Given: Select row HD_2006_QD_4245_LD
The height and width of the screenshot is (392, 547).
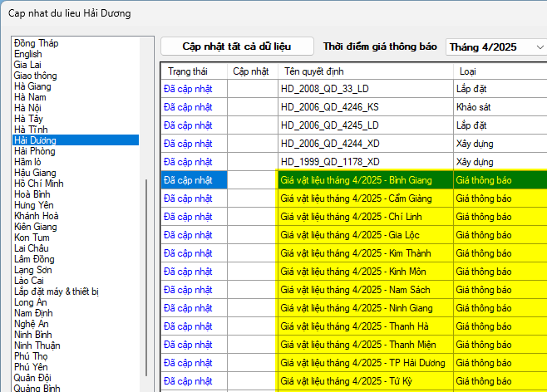Looking at the screenshot, I should click(354, 125).
